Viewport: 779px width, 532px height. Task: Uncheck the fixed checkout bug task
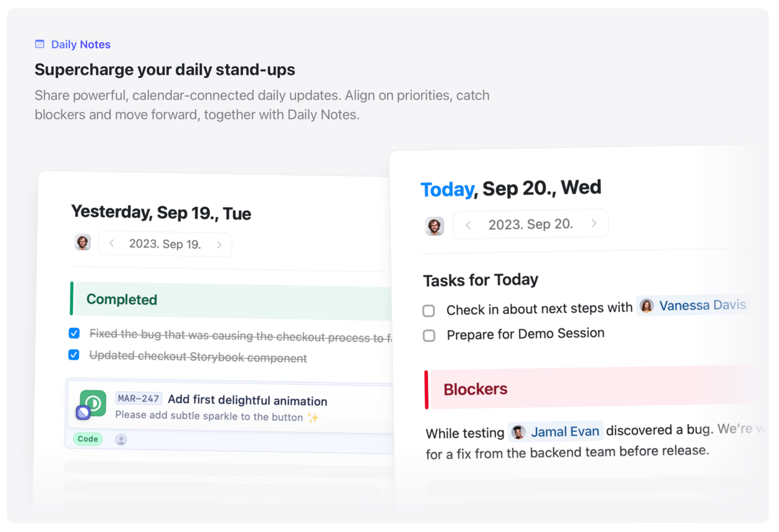pyautogui.click(x=74, y=333)
